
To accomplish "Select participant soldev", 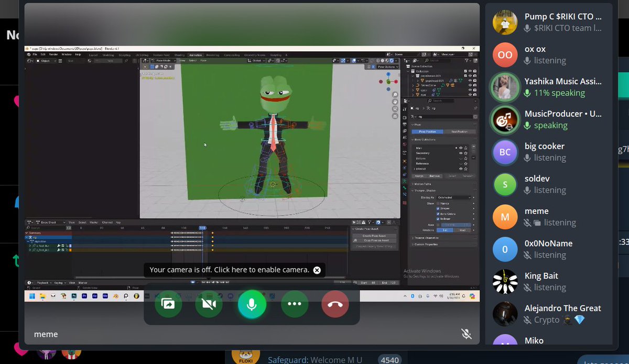I will pyautogui.click(x=548, y=184).
